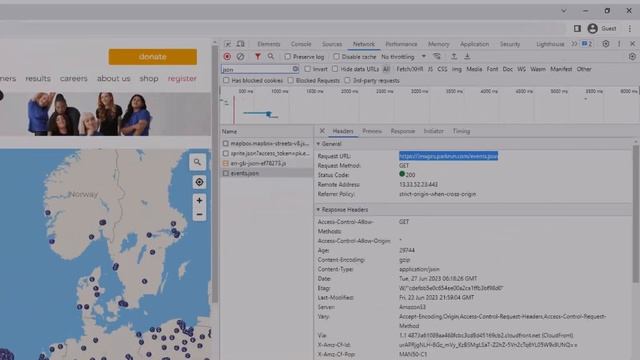Click the donate button
The width and height of the screenshot is (640, 360).
pyautogui.click(x=153, y=57)
